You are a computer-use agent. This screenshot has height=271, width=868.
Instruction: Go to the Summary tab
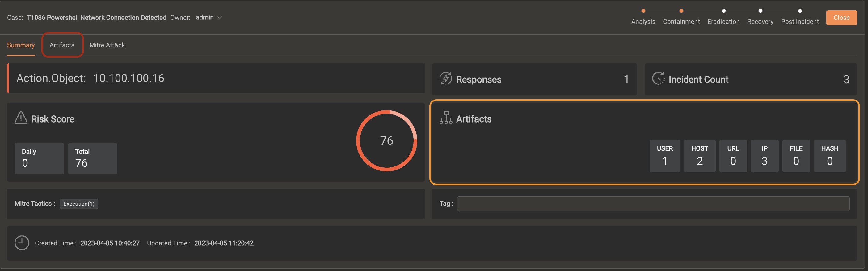coord(21,45)
